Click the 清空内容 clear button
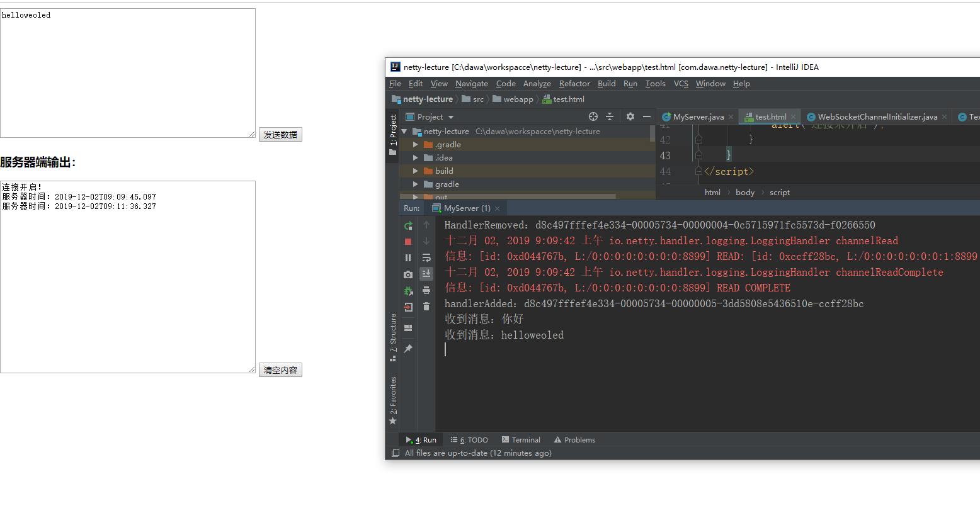The image size is (980, 513). pyautogui.click(x=280, y=370)
